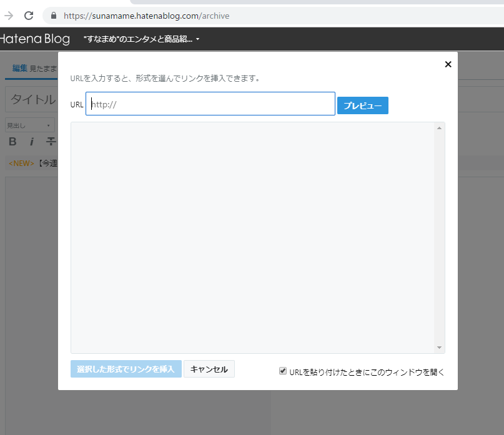Click 選択した形式でリンクを挿入 button
This screenshot has width=504, height=435.
click(126, 369)
